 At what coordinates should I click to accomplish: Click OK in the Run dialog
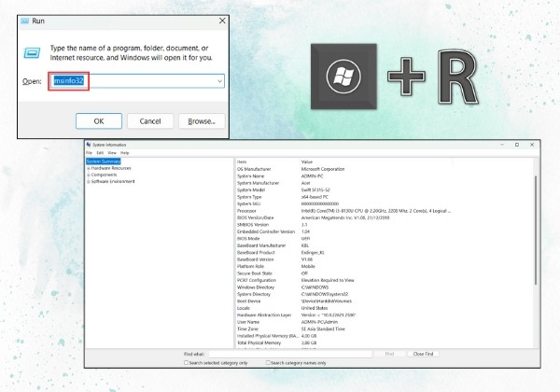(99, 121)
